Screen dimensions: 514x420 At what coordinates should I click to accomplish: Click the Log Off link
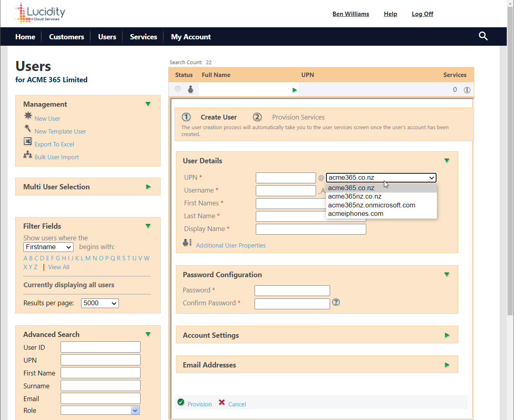pos(422,14)
